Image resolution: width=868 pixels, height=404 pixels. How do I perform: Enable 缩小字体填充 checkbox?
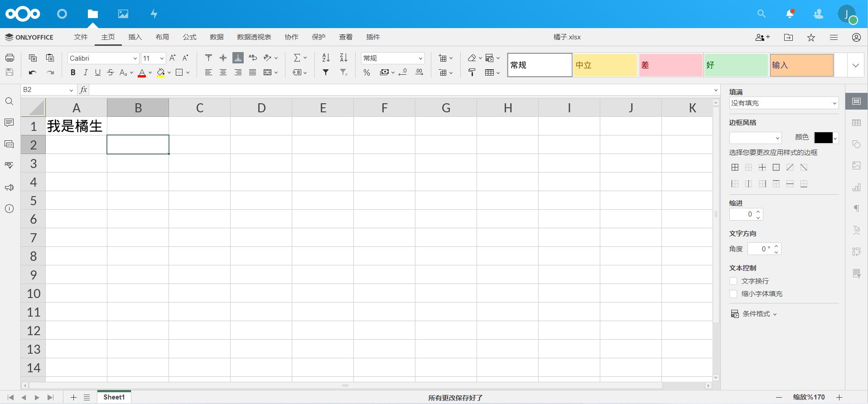(733, 294)
